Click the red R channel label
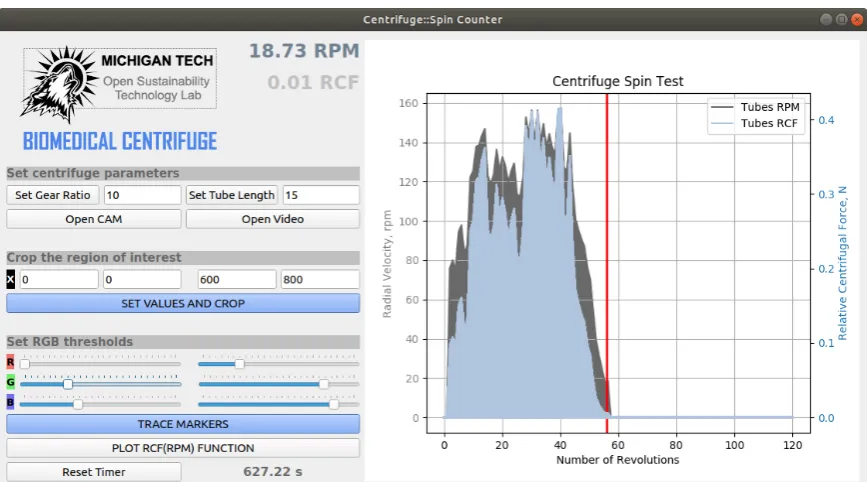867x482 pixels. [11, 362]
